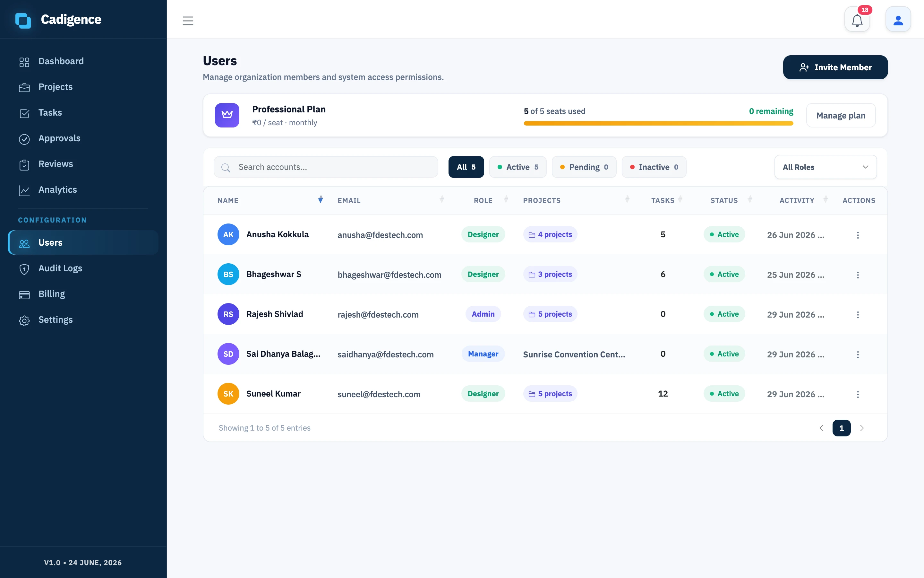Viewport: 924px width, 578px height.
Task: Sort table by Email column
Action: pos(442,199)
